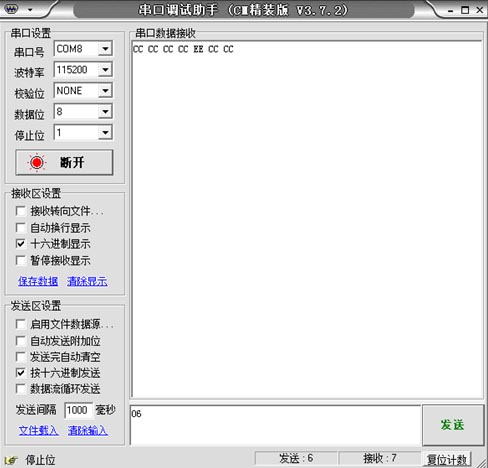Click the status bar hand icon
The height and width of the screenshot is (468, 488).
point(12,460)
